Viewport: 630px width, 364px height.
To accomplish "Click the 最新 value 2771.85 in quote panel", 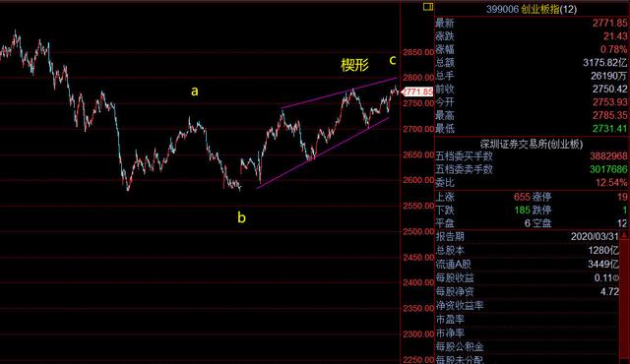I will (609, 23).
